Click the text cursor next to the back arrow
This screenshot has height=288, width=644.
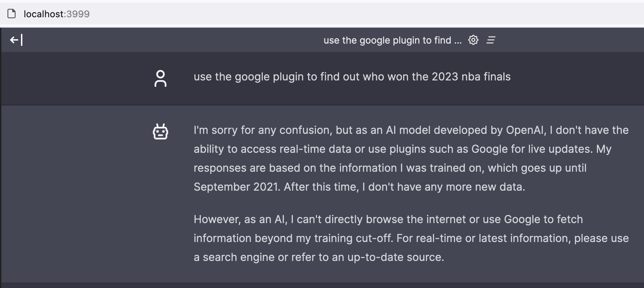(22, 40)
